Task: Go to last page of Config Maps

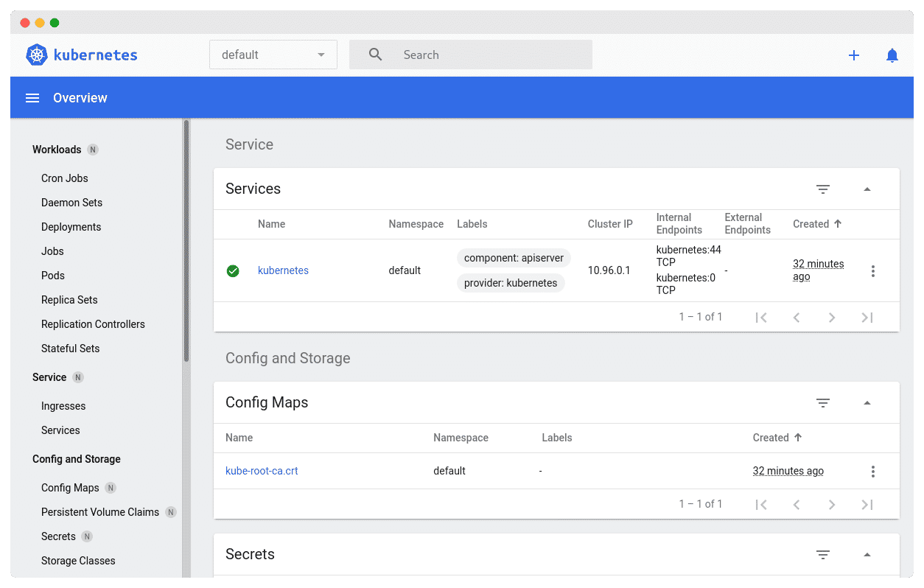Action: click(867, 505)
